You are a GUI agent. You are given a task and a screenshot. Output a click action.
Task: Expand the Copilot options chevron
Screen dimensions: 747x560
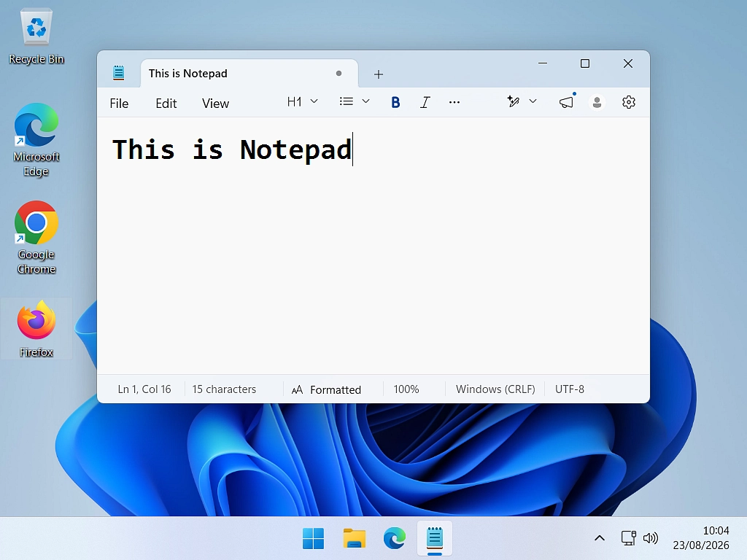click(x=533, y=101)
